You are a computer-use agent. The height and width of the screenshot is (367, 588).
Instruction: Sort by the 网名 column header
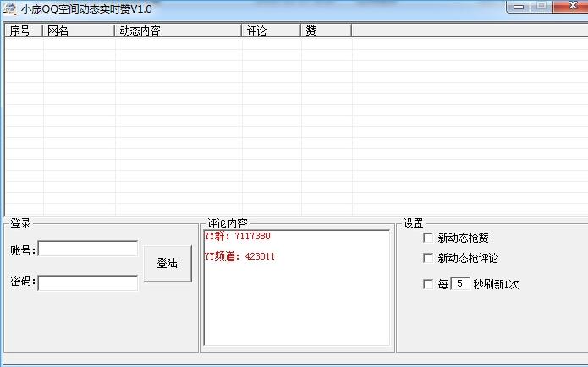(79, 30)
